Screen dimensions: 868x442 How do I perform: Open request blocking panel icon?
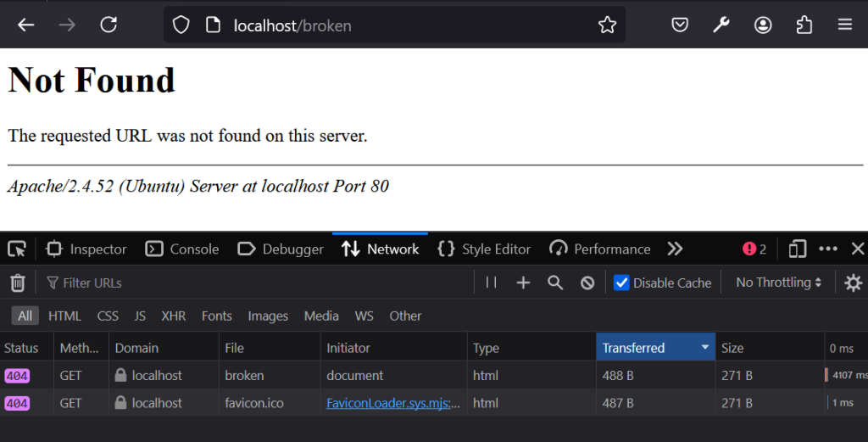(587, 283)
